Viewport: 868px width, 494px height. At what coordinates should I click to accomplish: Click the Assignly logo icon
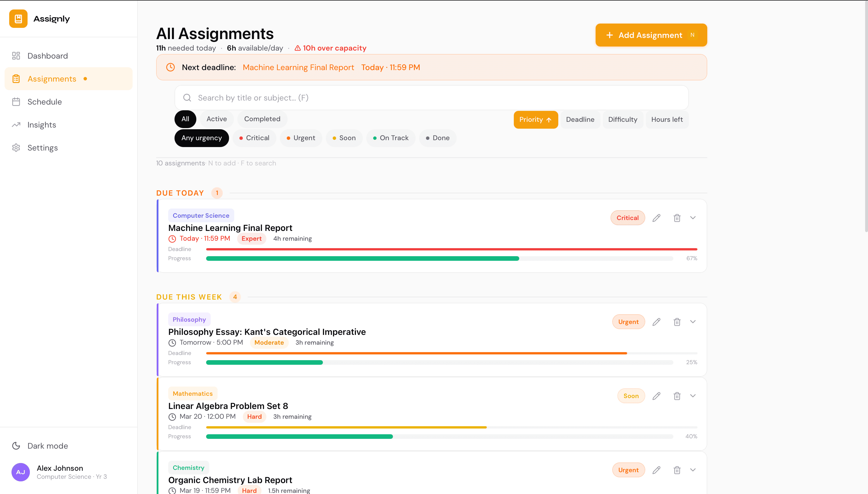pyautogui.click(x=18, y=19)
